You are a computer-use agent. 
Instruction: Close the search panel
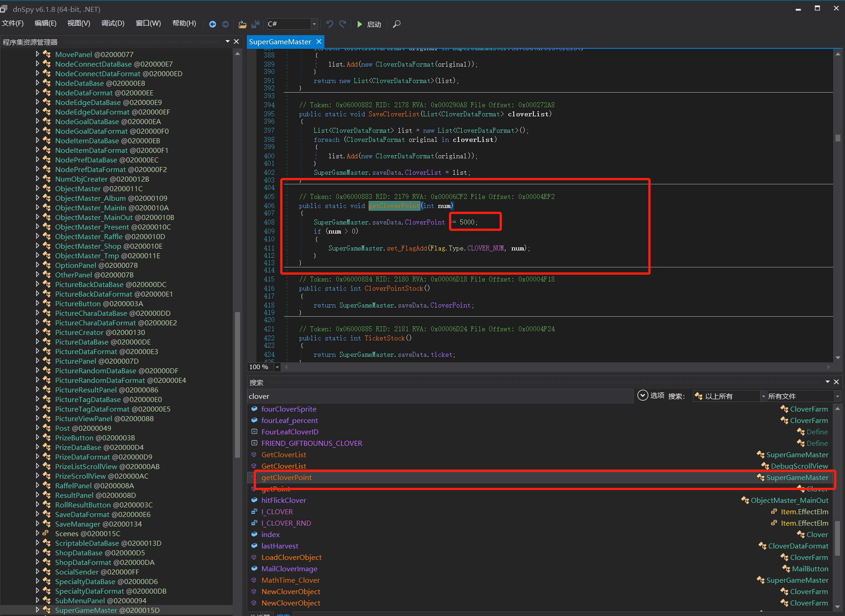coord(836,382)
